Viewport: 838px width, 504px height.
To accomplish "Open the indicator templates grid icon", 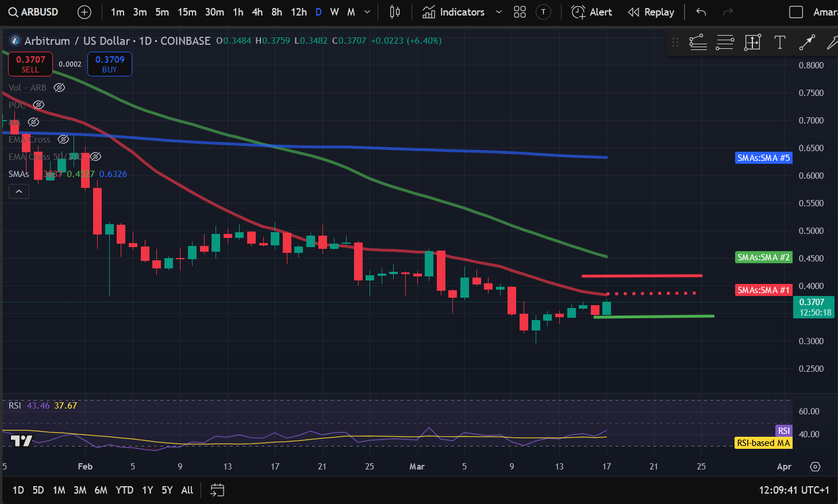I will 520,12.
